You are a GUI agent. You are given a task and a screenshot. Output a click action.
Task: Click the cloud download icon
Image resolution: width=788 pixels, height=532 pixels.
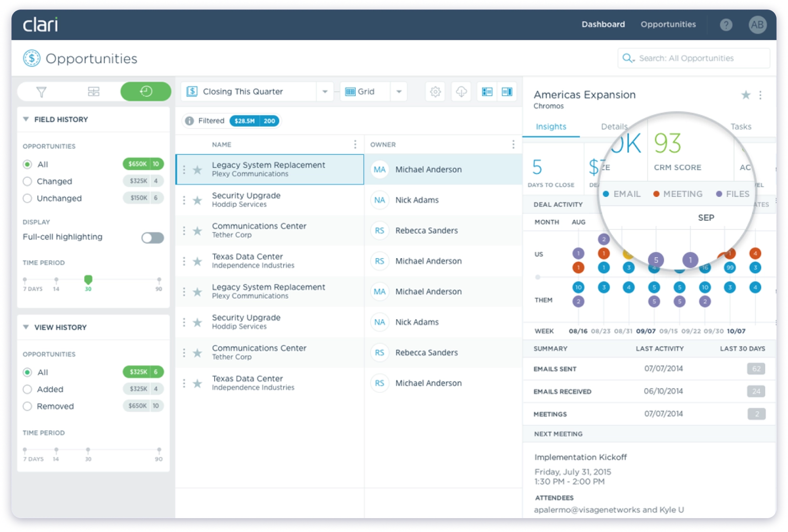tap(461, 91)
